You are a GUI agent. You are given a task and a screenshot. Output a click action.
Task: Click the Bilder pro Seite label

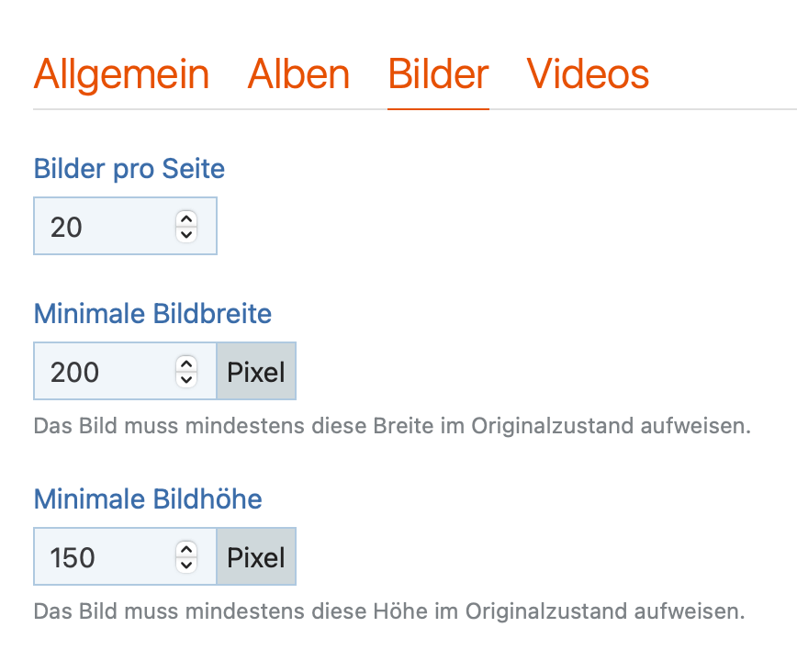coord(129,169)
